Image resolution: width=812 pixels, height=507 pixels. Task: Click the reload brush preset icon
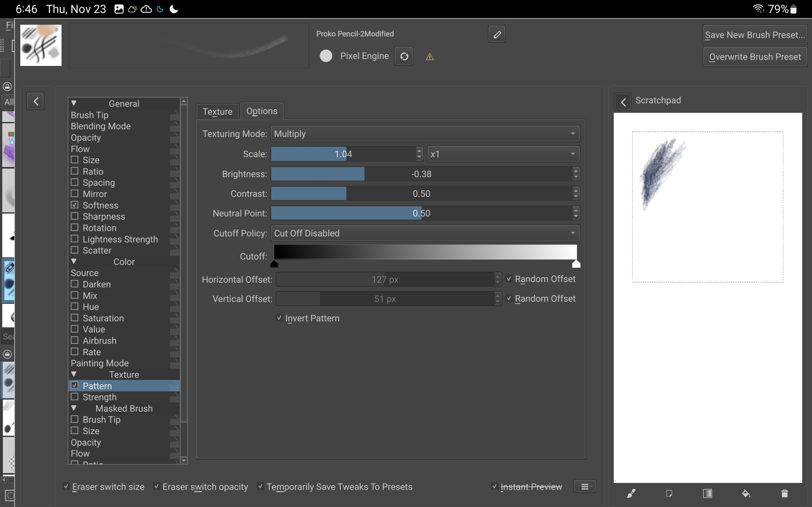point(404,56)
